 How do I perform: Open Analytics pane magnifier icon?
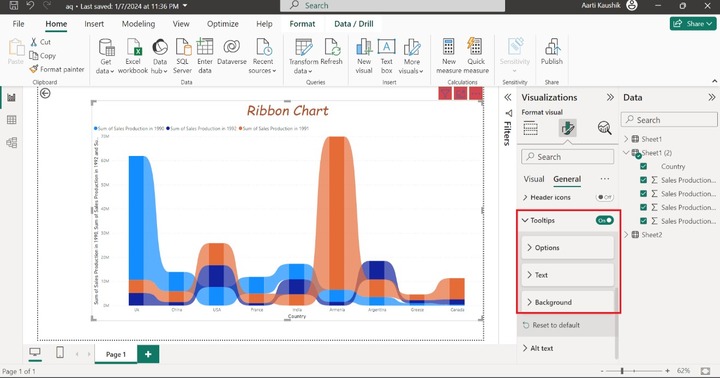(605, 128)
